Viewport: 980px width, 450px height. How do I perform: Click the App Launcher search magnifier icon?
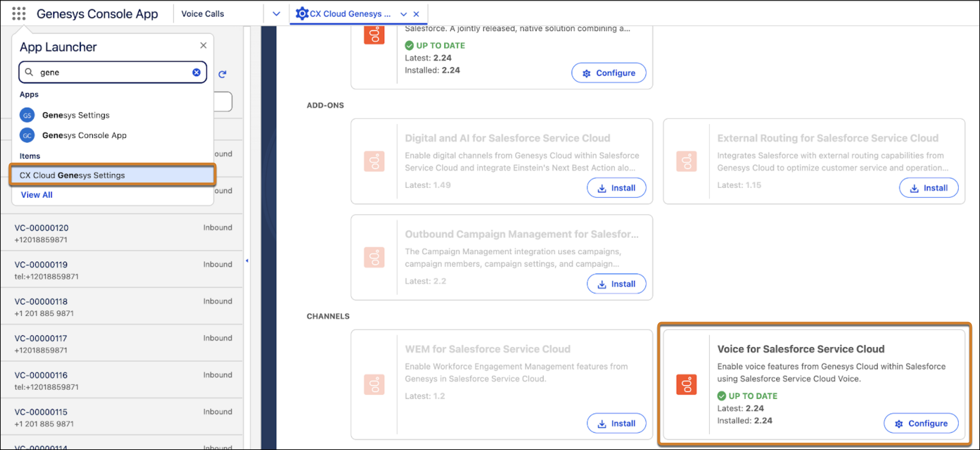pos(29,72)
